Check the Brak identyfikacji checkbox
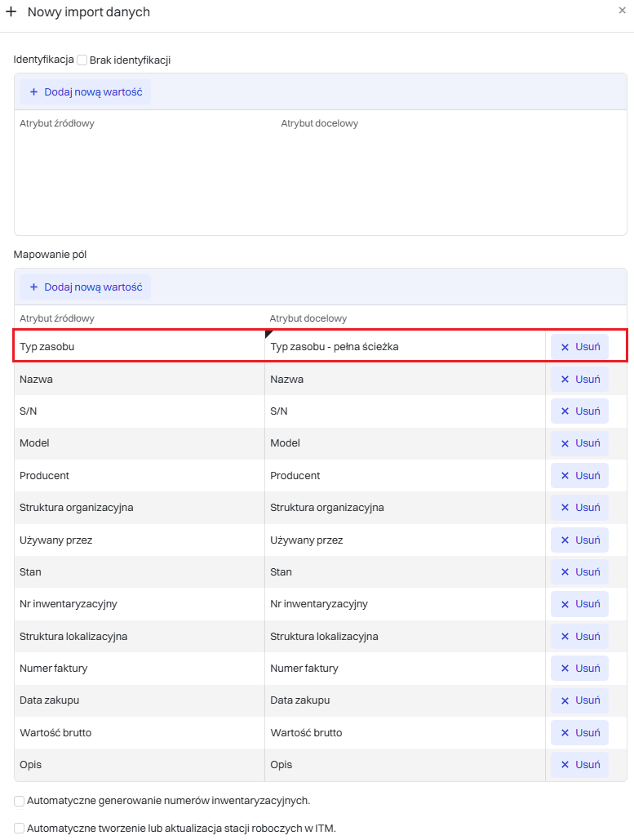This screenshot has height=840, width=634. click(82, 60)
